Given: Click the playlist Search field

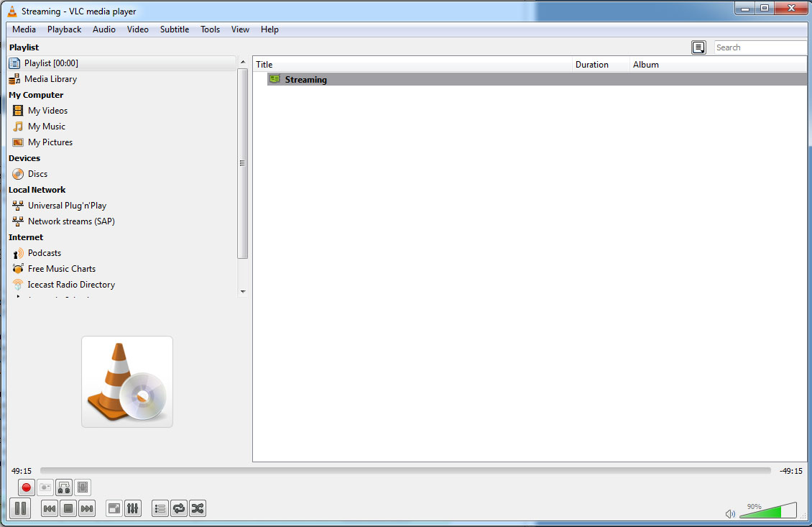Looking at the screenshot, I should coord(760,47).
